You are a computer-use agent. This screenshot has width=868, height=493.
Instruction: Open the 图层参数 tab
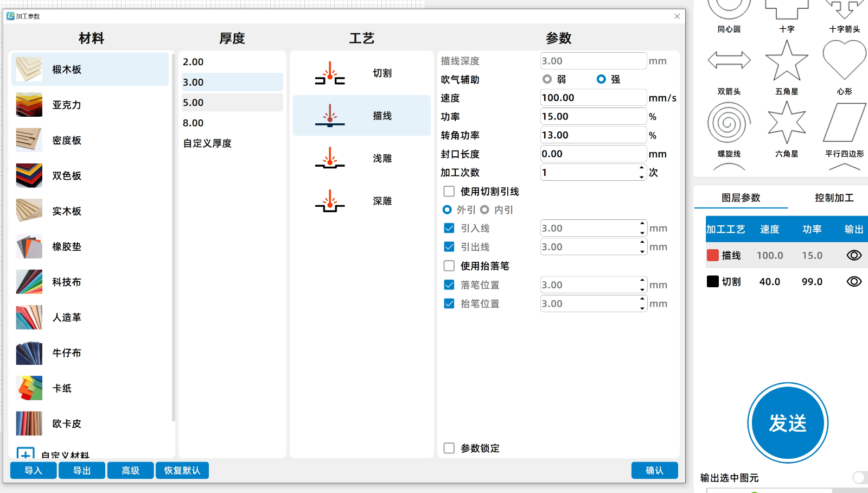(741, 198)
